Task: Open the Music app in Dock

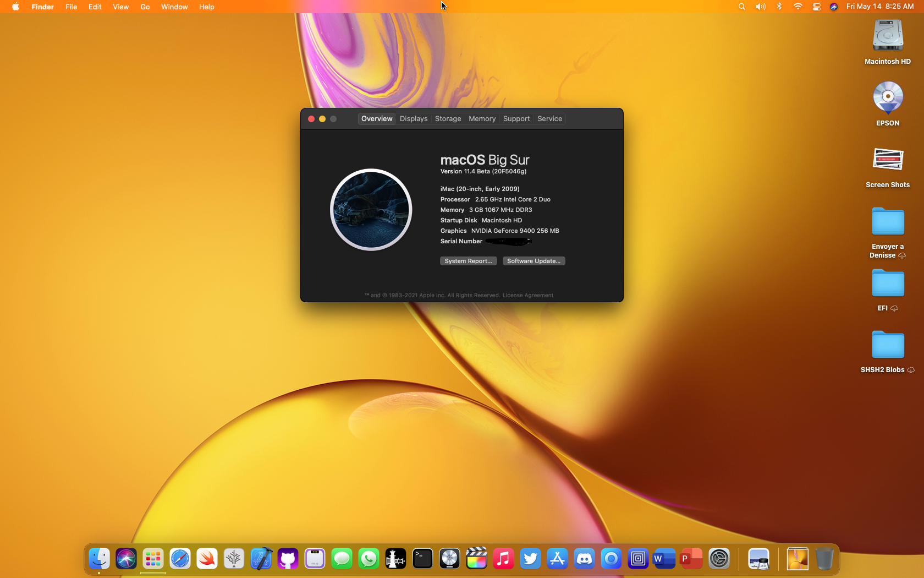Action: tap(503, 559)
